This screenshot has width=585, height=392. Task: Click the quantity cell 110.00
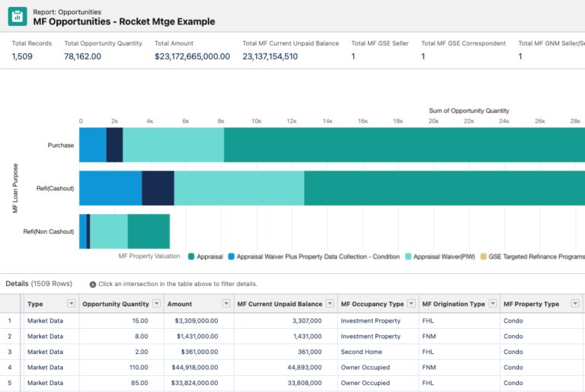pyautogui.click(x=139, y=368)
